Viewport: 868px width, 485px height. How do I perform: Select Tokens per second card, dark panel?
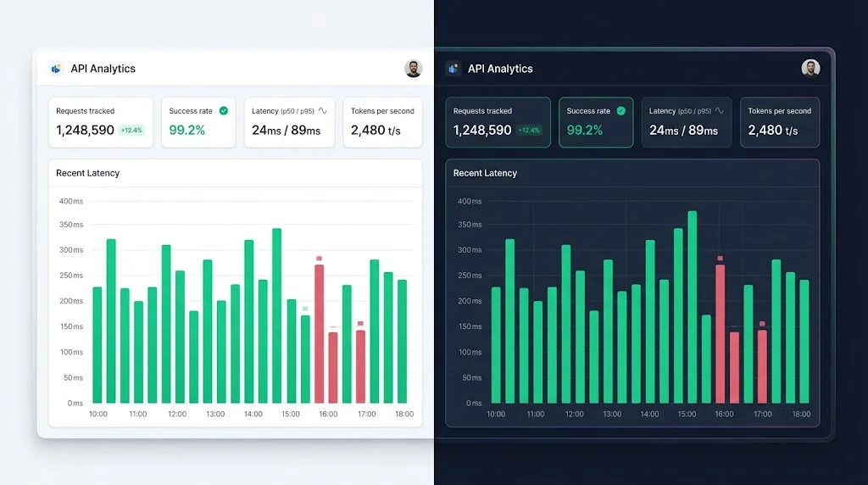[x=780, y=122]
